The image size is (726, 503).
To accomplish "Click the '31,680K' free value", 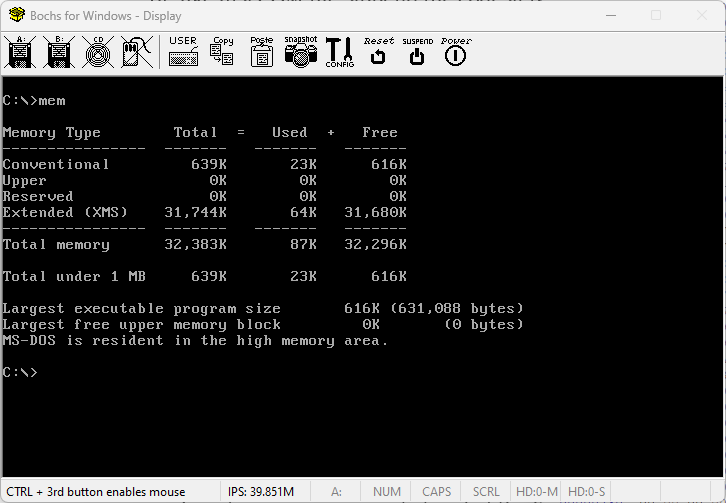I will coord(376,213).
